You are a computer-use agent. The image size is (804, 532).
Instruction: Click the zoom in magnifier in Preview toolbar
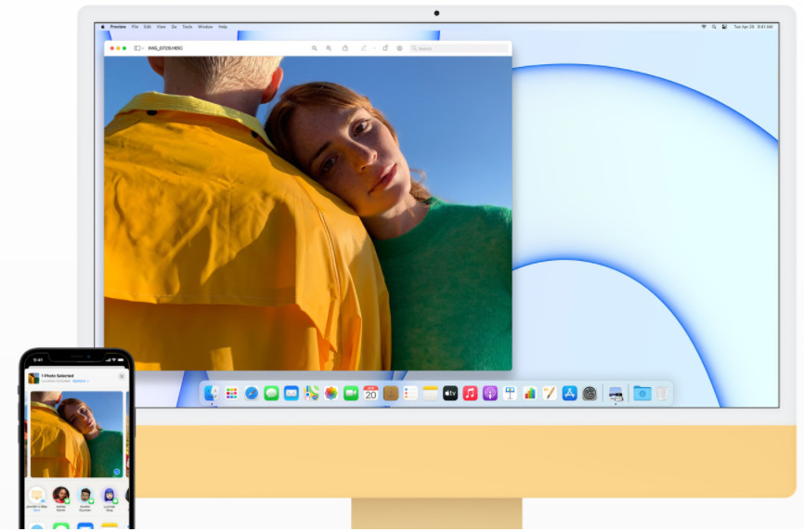pos(329,48)
